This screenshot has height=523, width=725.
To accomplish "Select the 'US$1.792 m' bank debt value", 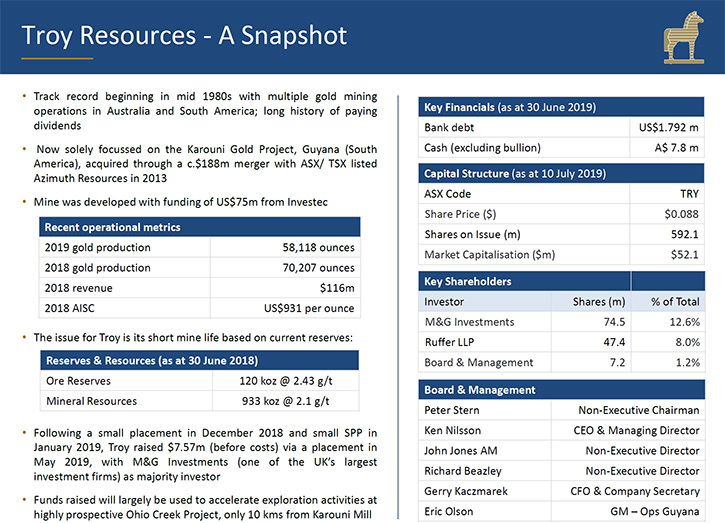I will pos(669,128).
